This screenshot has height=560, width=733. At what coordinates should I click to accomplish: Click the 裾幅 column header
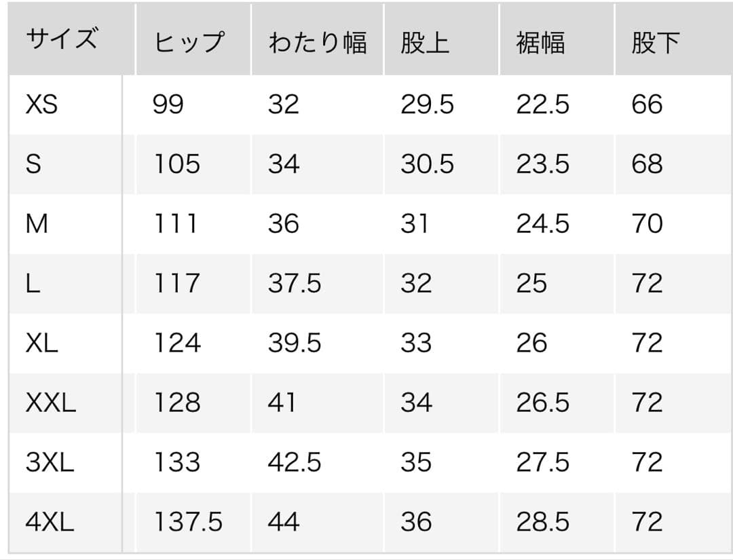tap(540, 43)
